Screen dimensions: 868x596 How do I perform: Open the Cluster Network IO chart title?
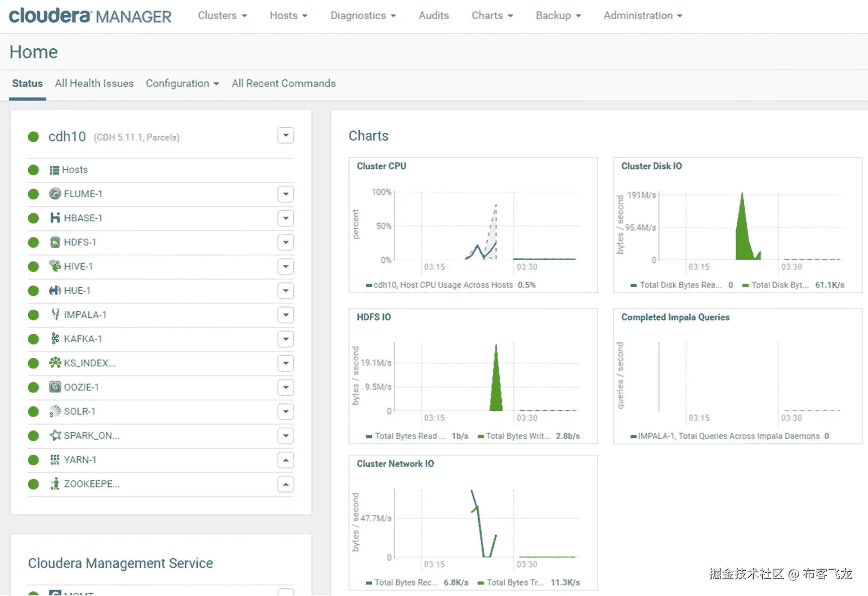[x=396, y=464]
